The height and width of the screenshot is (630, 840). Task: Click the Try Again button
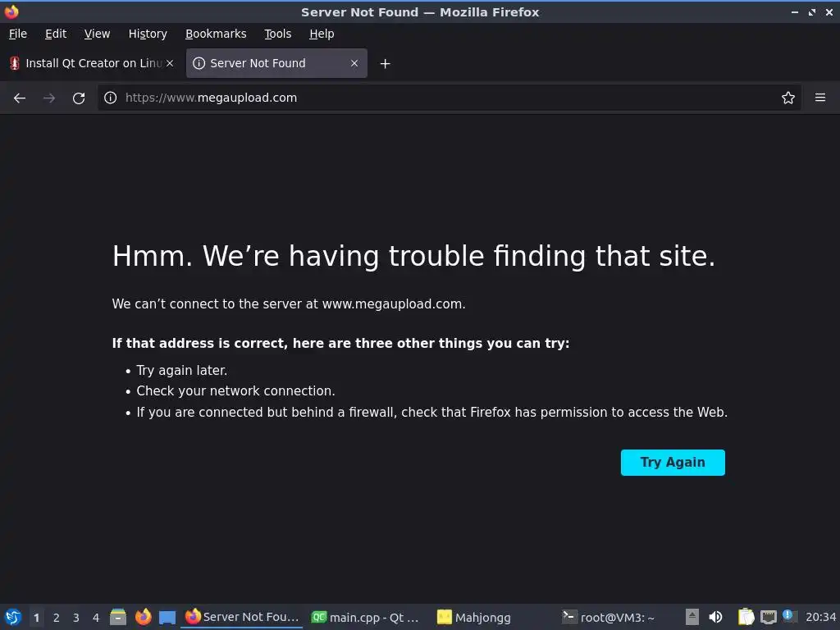[x=673, y=463]
